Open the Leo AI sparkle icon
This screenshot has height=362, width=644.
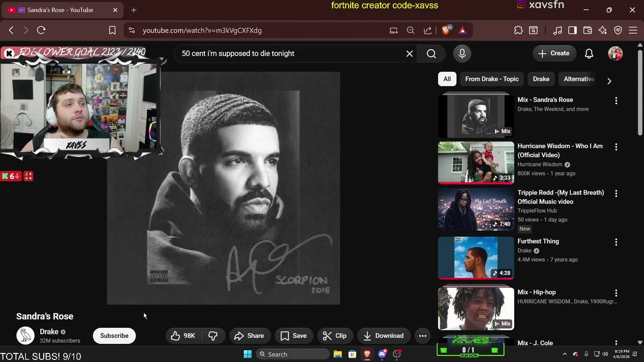603,30
